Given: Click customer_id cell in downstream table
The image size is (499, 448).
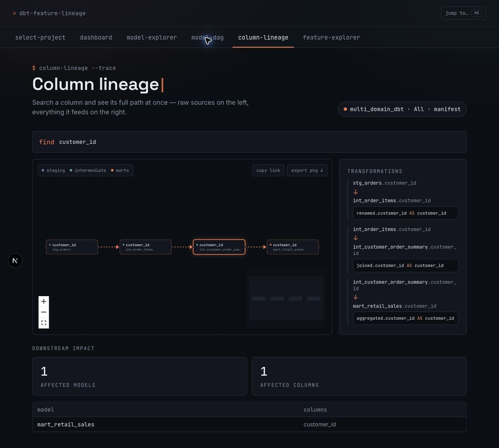Looking at the screenshot, I should tap(320, 424).
